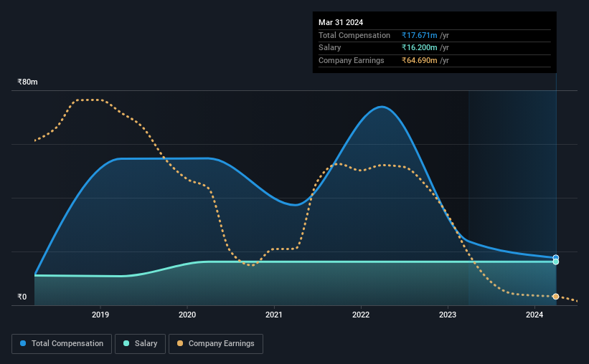Screen dimensions: 589x364
Task: Click the ₹80m y-axis label
Action: [27, 82]
